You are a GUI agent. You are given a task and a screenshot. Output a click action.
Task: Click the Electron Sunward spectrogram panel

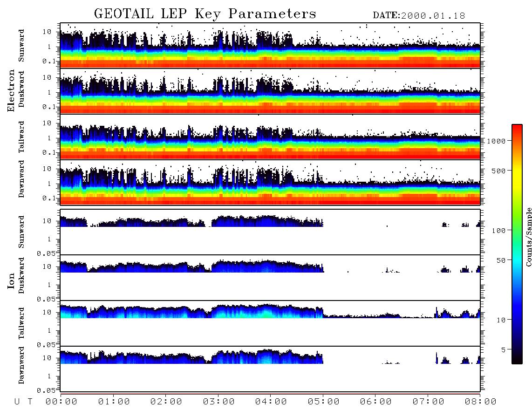[270, 46]
